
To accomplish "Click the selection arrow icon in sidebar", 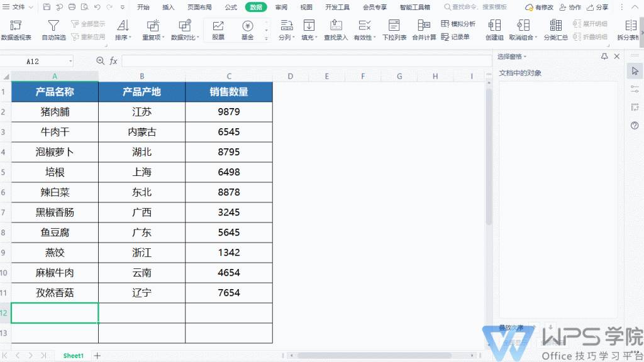I will tap(635, 71).
